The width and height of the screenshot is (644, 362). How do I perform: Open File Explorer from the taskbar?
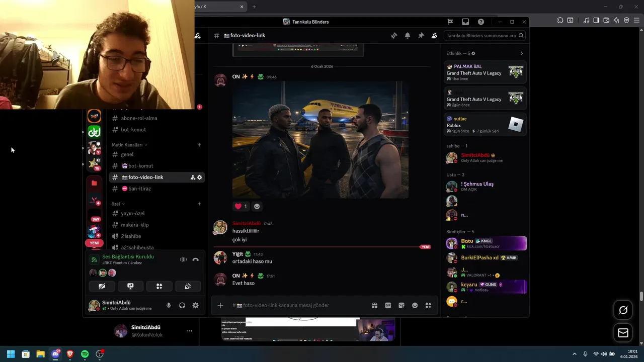pyautogui.click(x=40, y=354)
